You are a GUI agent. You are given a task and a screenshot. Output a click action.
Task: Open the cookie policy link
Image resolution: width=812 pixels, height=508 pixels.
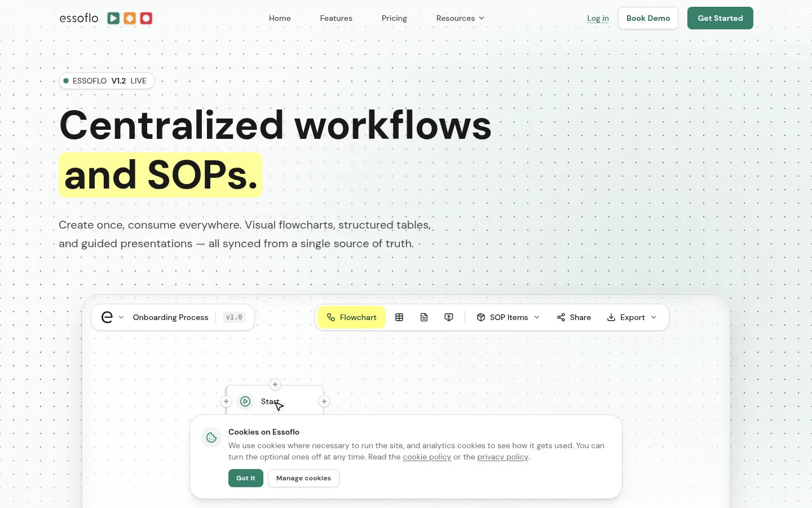[427, 457]
